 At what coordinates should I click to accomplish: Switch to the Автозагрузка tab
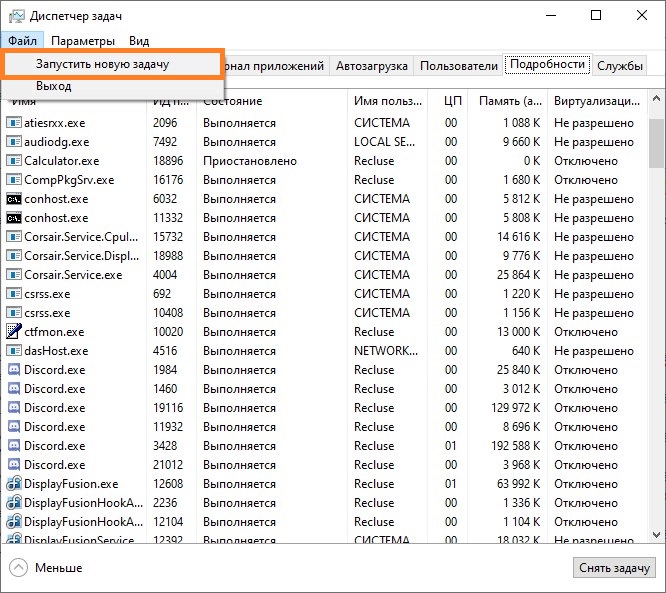(372, 66)
